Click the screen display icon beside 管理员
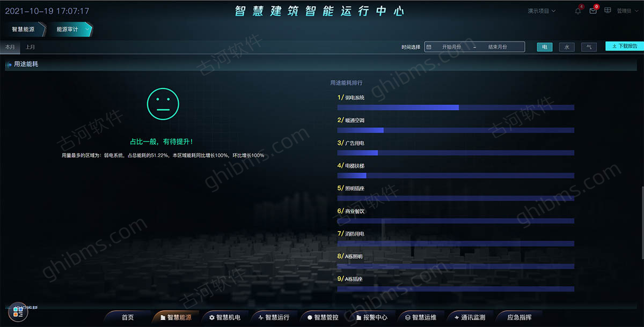Screen dimensions: 644x327 [x=608, y=11]
